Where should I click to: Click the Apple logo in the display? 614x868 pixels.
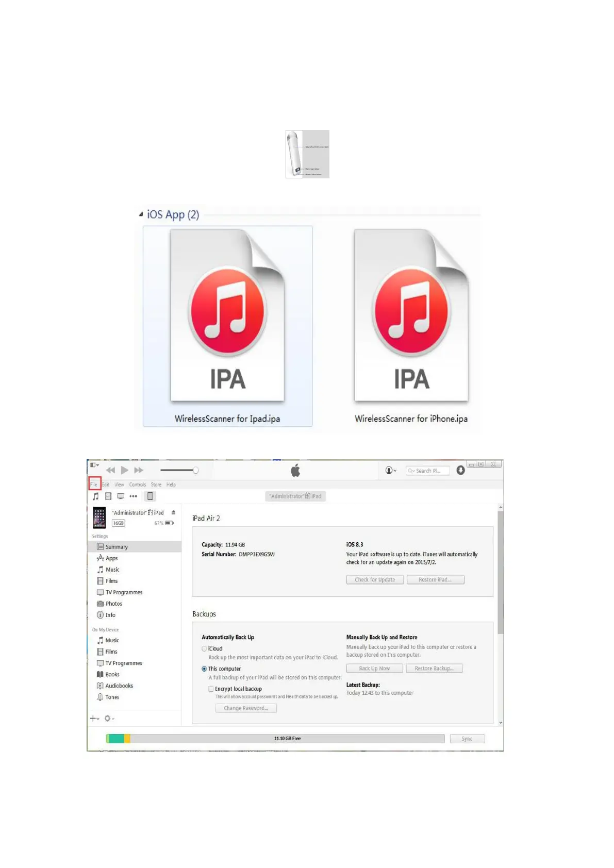(295, 470)
